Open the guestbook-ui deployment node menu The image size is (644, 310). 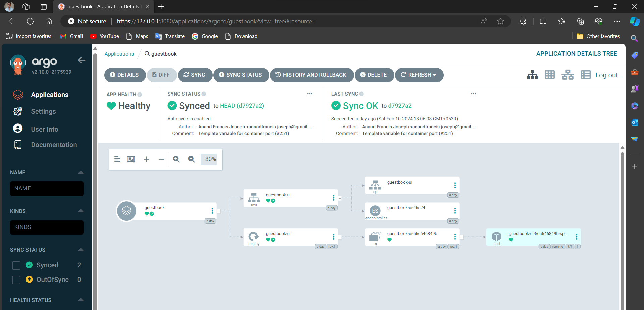tap(334, 237)
